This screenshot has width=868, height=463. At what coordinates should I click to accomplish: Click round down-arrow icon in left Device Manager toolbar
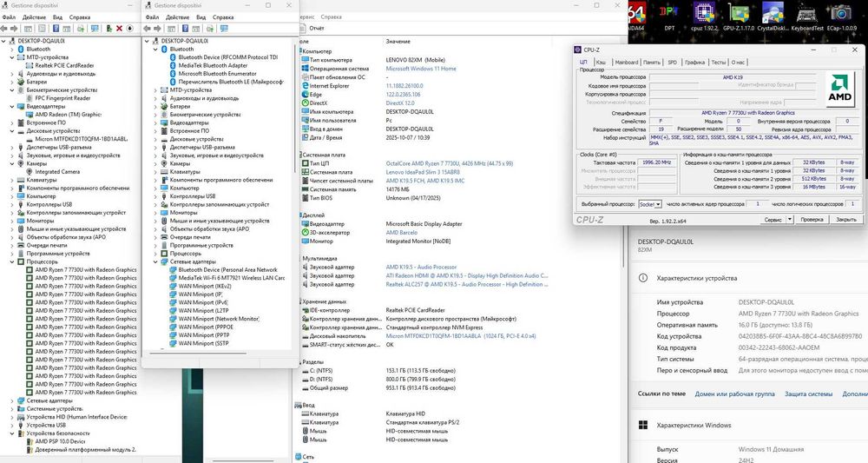(130, 29)
